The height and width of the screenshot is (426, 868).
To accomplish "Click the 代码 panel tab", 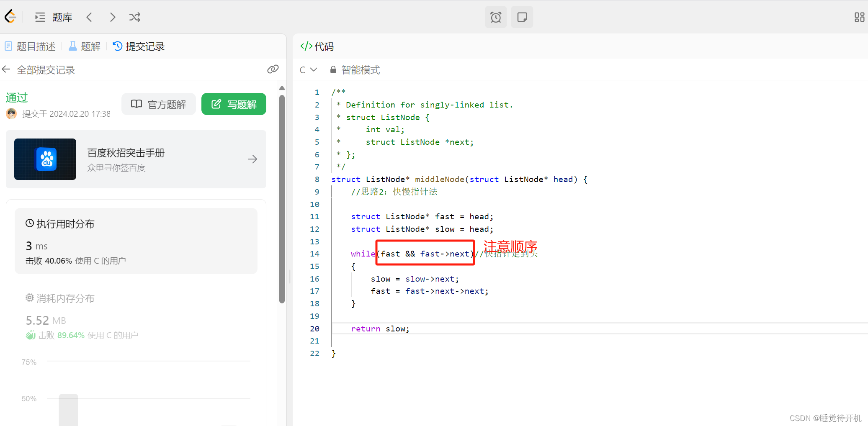I will (317, 46).
